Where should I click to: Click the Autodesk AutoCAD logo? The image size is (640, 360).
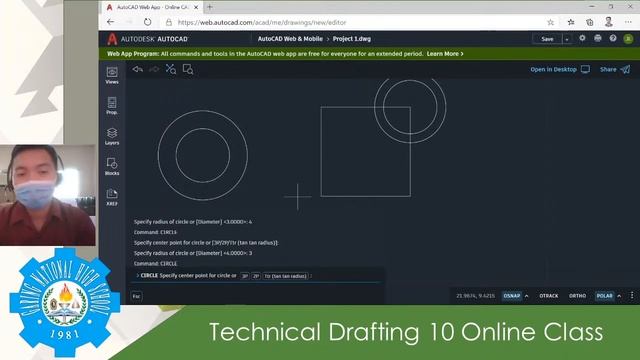147,39
